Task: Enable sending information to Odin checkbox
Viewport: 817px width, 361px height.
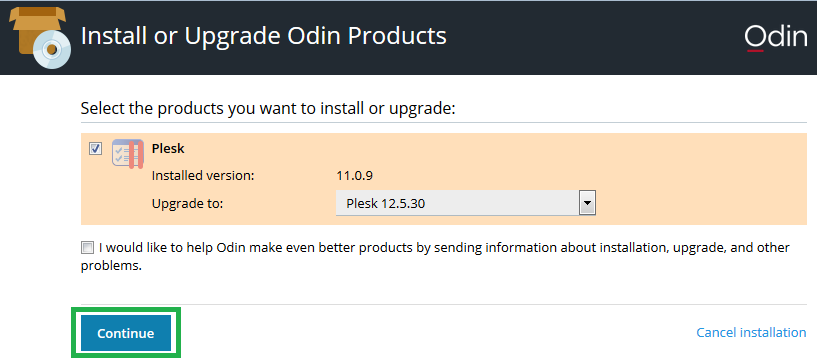Action: [88, 247]
